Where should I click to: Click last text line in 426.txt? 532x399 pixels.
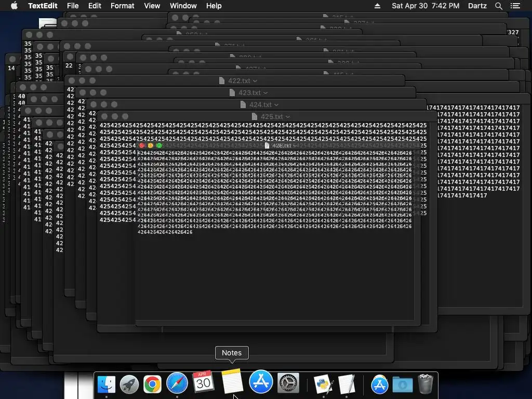point(165,232)
